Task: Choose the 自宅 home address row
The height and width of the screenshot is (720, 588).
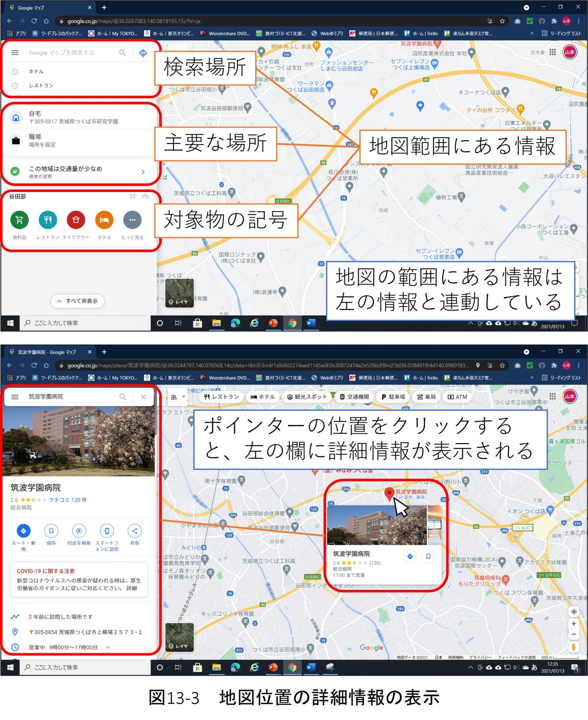Action: pos(79,118)
